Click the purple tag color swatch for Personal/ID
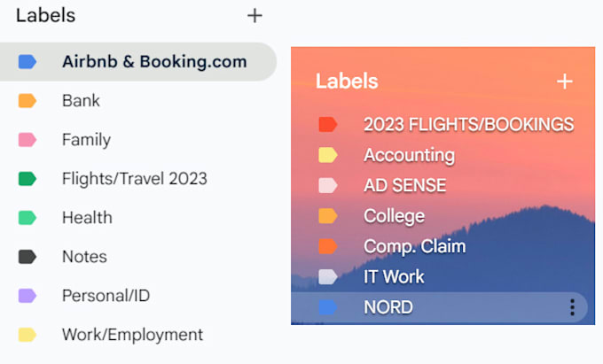The width and height of the screenshot is (603, 364). (x=27, y=296)
